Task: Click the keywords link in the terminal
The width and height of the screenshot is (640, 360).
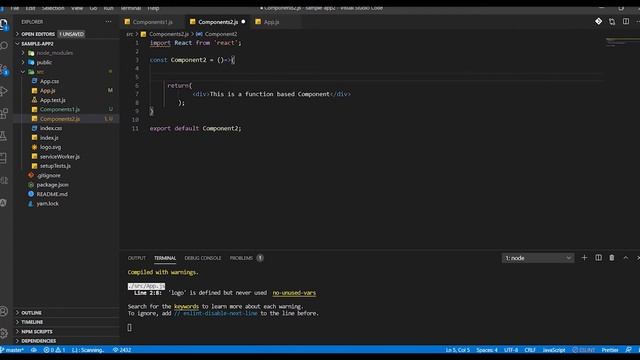Action: point(187,306)
